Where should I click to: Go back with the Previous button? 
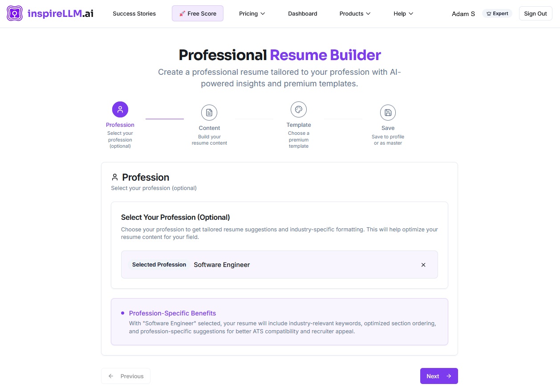[x=126, y=376]
